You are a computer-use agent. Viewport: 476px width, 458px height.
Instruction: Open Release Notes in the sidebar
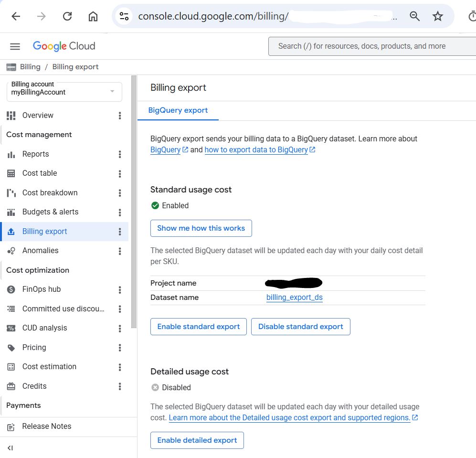tap(46, 426)
